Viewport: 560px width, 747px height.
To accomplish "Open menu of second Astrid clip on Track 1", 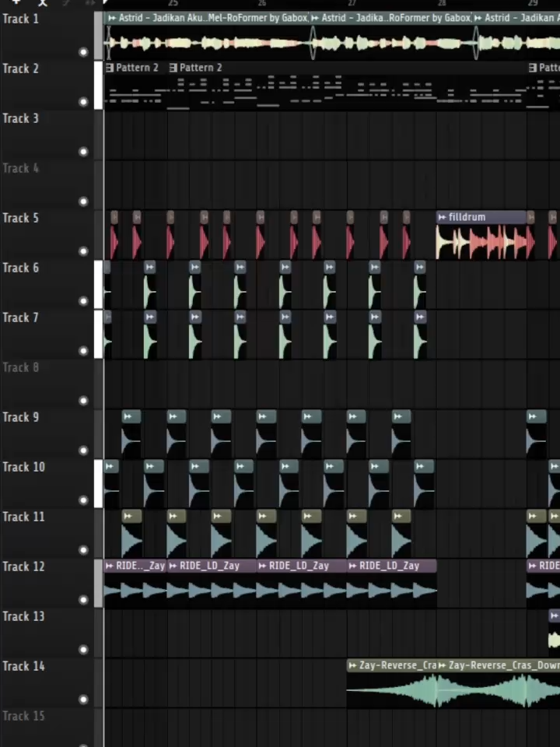I will point(315,18).
